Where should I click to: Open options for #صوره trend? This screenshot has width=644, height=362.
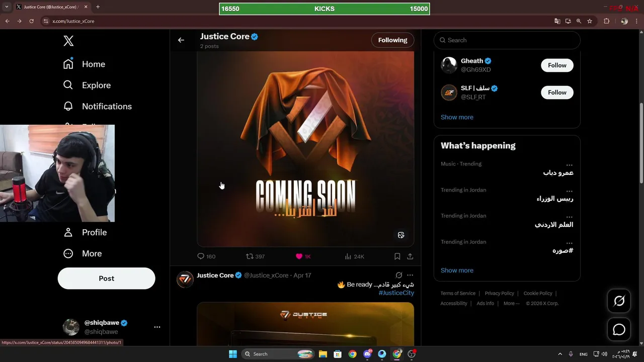[x=569, y=243]
